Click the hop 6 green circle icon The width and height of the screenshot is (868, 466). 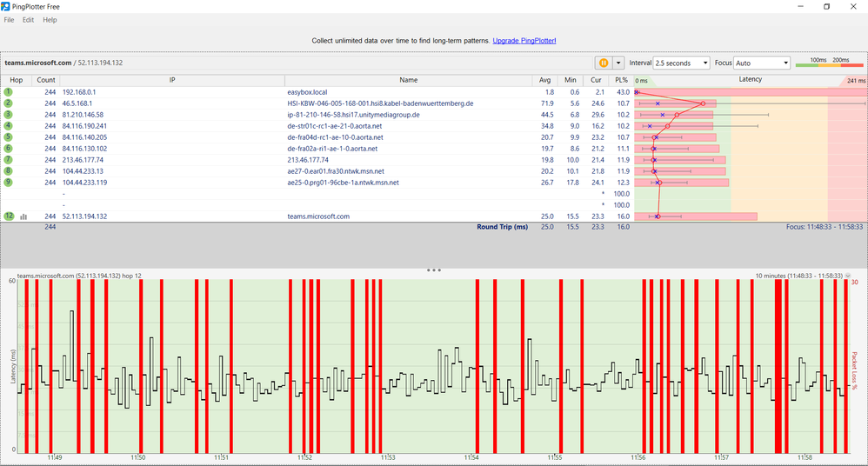coord(9,149)
